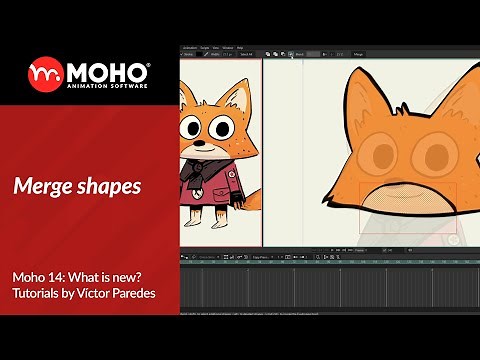
Task: Choose the third merge mode icon
Action: click(283, 54)
